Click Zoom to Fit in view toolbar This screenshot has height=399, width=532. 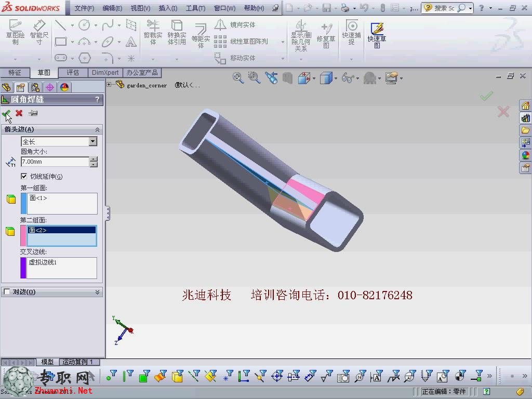point(238,78)
